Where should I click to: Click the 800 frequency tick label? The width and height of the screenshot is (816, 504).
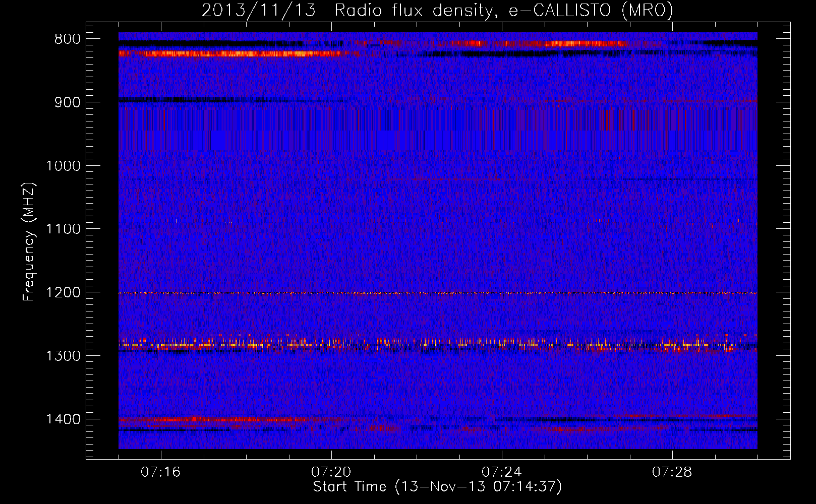[68, 39]
